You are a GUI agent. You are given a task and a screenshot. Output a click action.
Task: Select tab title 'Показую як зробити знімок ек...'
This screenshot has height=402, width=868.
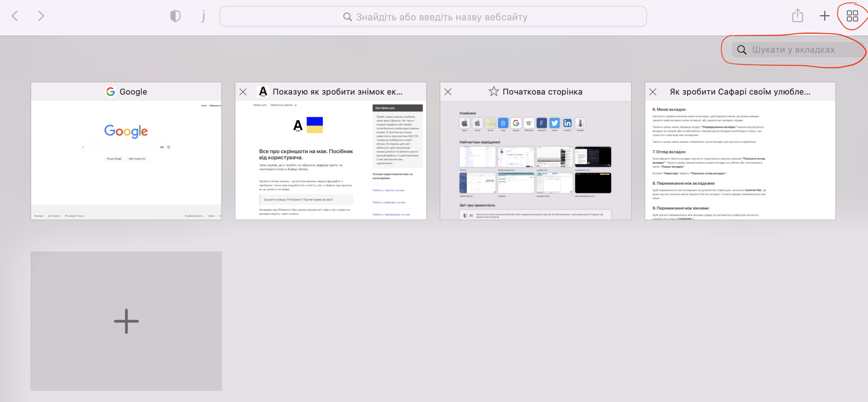[337, 92]
